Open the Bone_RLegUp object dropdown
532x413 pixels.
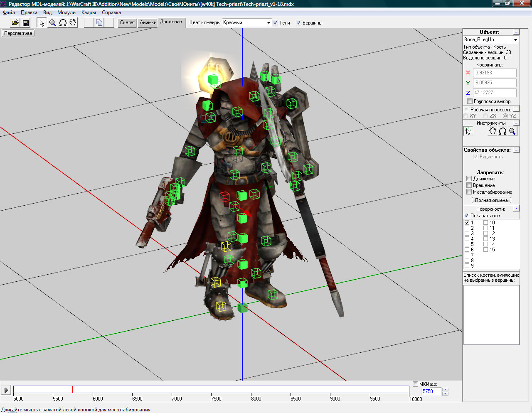point(515,40)
